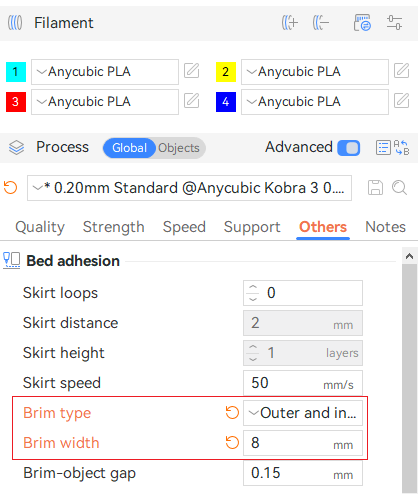420x495 pixels.
Task: Remove last filament with the minus icon
Action: 321,23
